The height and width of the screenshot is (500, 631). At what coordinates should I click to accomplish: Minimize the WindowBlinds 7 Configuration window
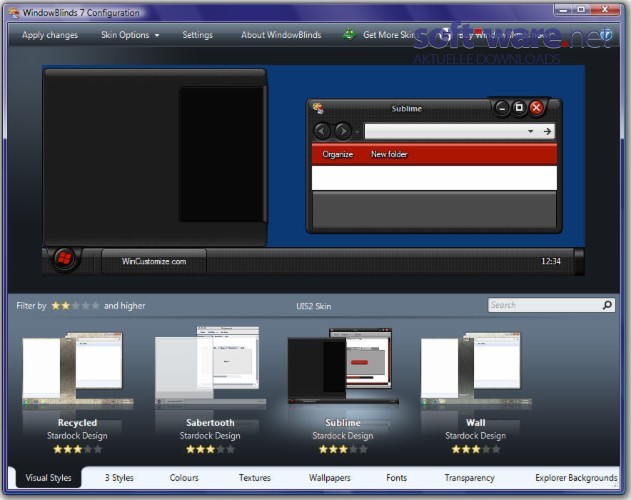click(564, 10)
